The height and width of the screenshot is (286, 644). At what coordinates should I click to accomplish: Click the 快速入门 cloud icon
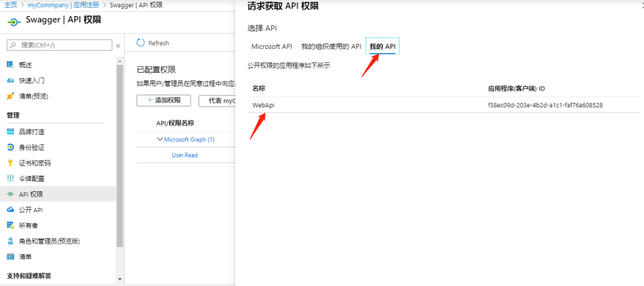tap(10, 80)
